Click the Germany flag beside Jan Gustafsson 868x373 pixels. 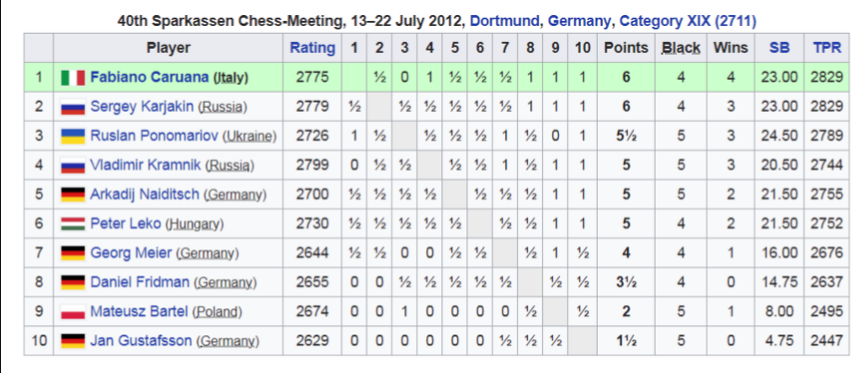pos(73,341)
